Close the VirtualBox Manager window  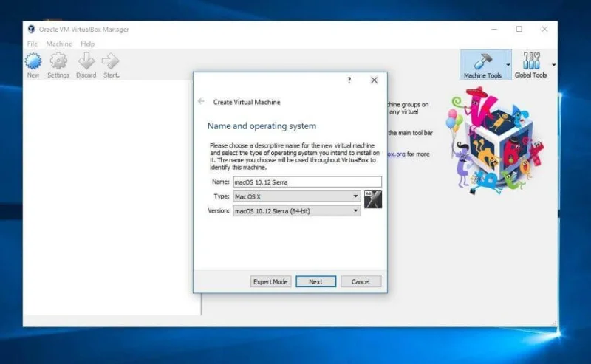[544, 29]
